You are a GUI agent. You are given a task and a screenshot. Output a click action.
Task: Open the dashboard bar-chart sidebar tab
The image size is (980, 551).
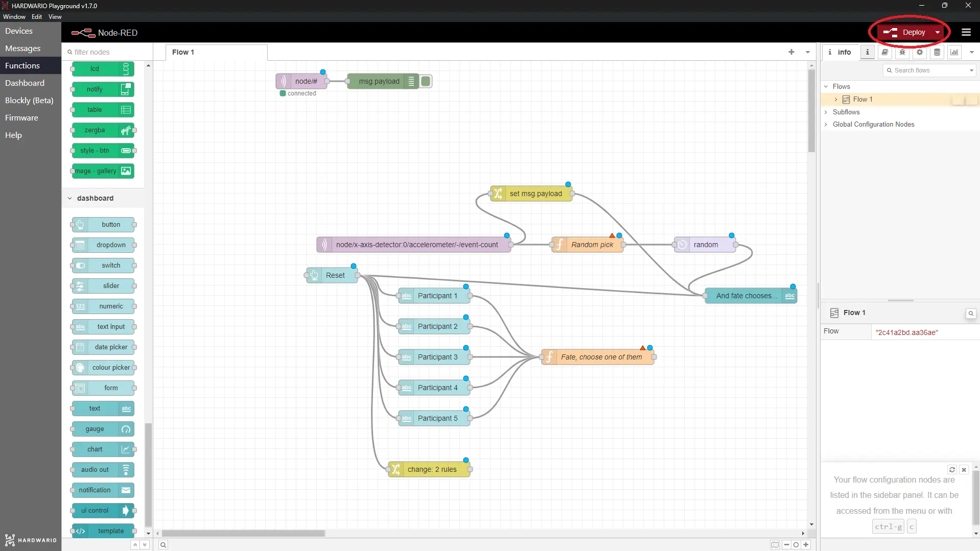coord(954,52)
